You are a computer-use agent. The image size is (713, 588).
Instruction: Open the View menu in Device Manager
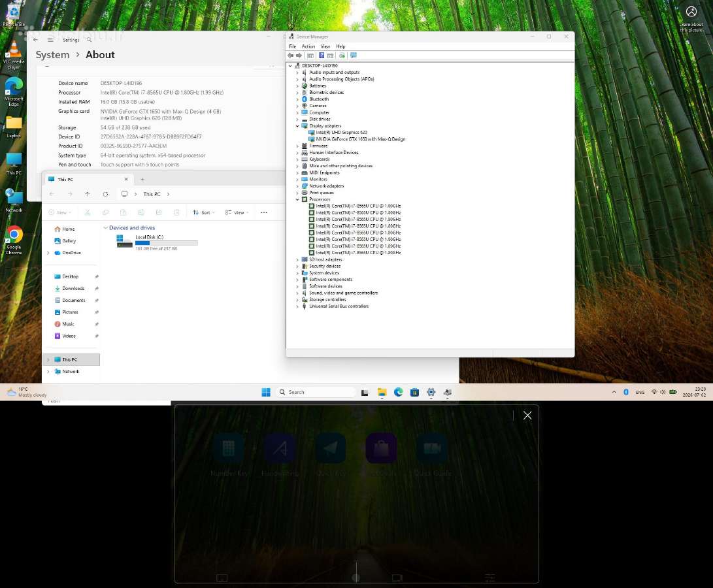[325, 46]
